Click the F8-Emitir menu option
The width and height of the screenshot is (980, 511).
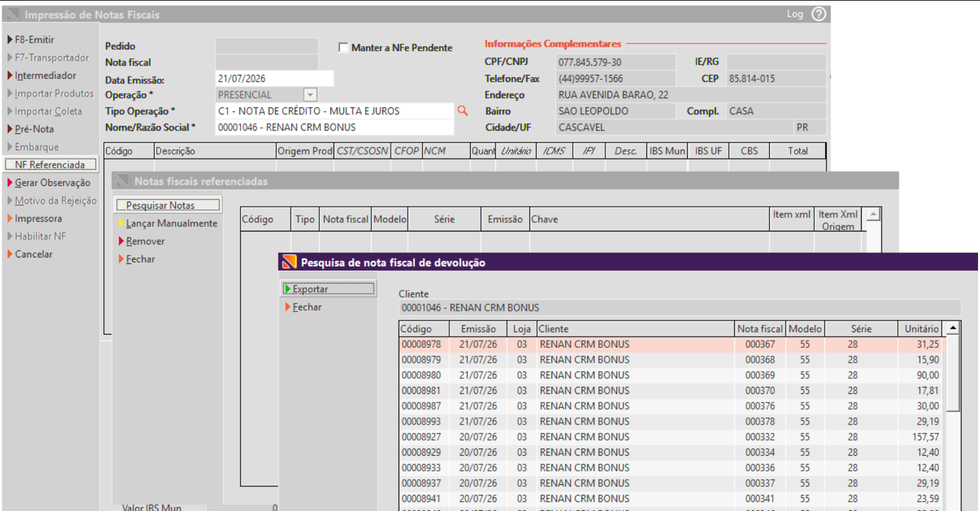(34, 40)
